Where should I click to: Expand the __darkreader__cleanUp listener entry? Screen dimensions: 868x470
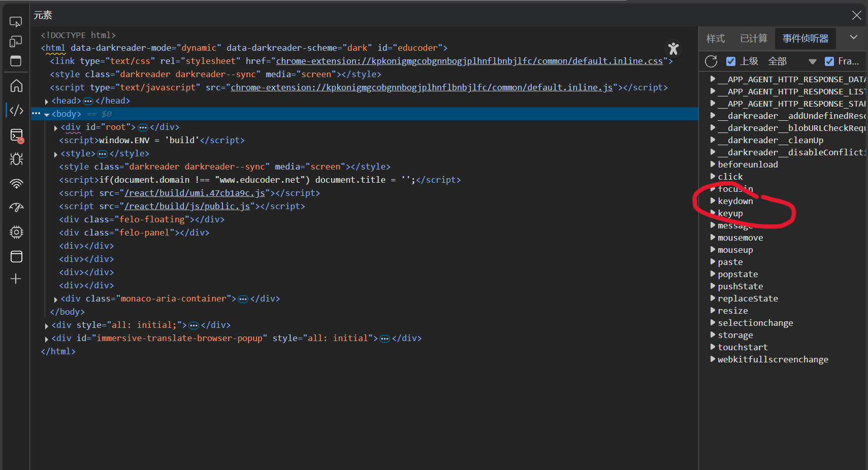pos(713,140)
